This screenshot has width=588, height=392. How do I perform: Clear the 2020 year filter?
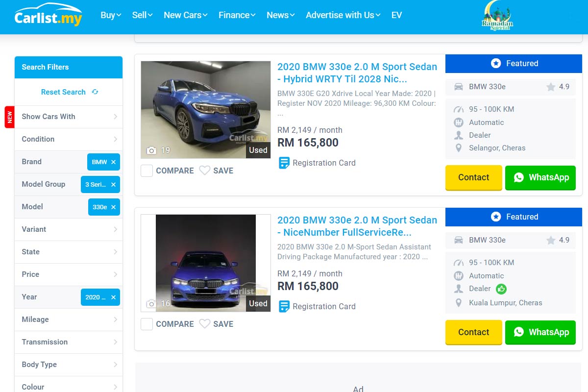pyautogui.click(x=113, y=297)
